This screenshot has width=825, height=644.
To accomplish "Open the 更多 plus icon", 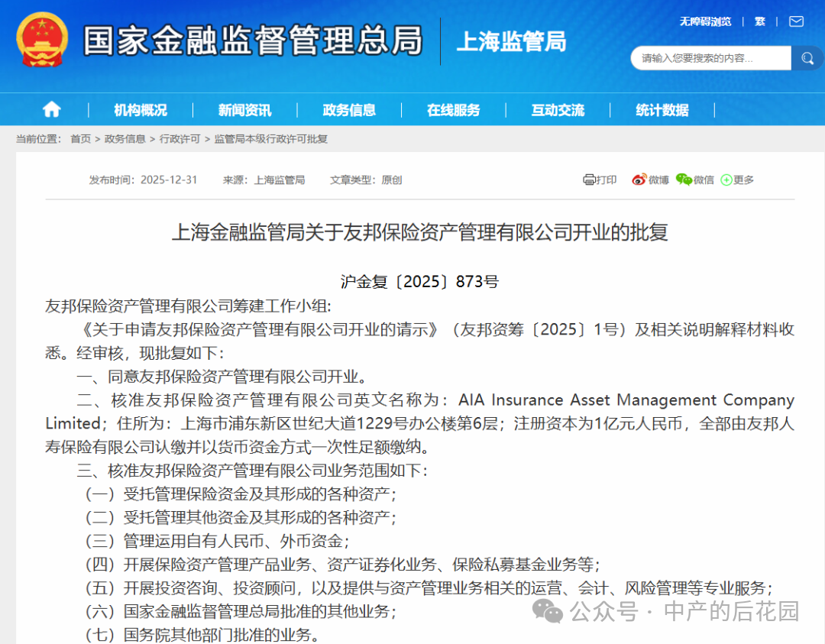I will 726,180.
